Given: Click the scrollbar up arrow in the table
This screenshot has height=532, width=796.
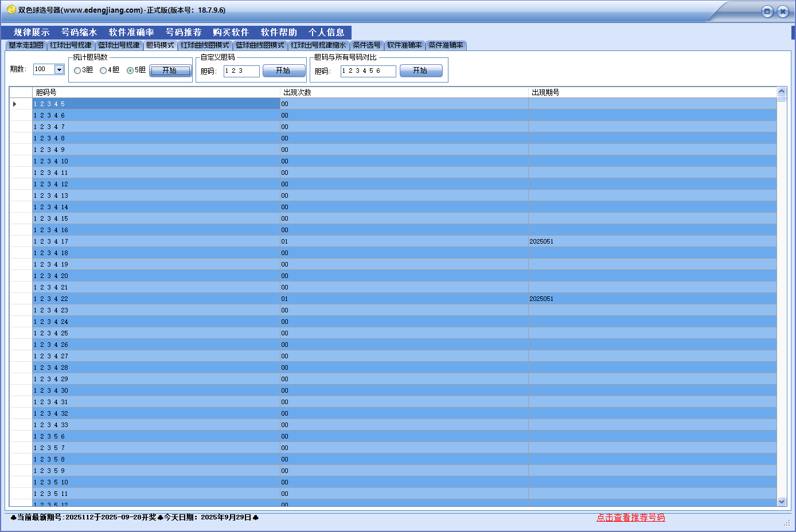Looking at the screenshot, I should click(x=781, y=91).
